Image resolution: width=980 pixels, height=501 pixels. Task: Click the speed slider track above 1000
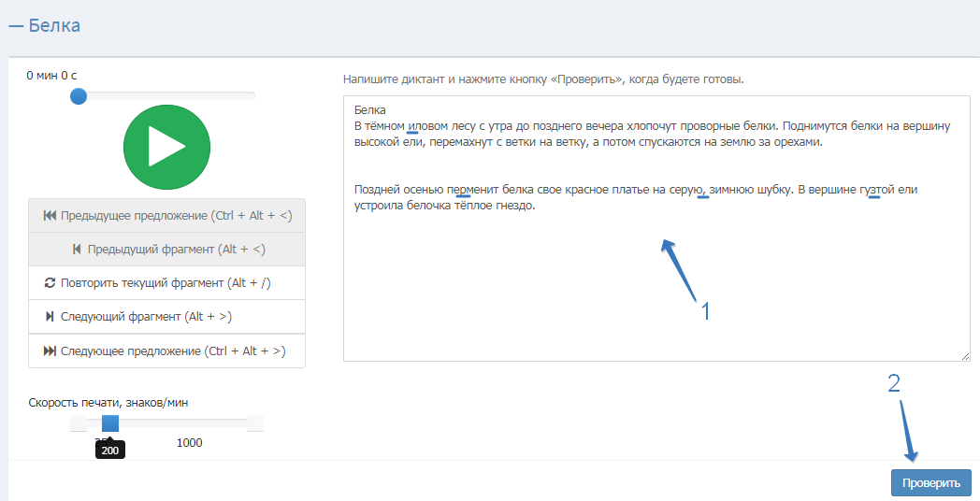point(190,424)
